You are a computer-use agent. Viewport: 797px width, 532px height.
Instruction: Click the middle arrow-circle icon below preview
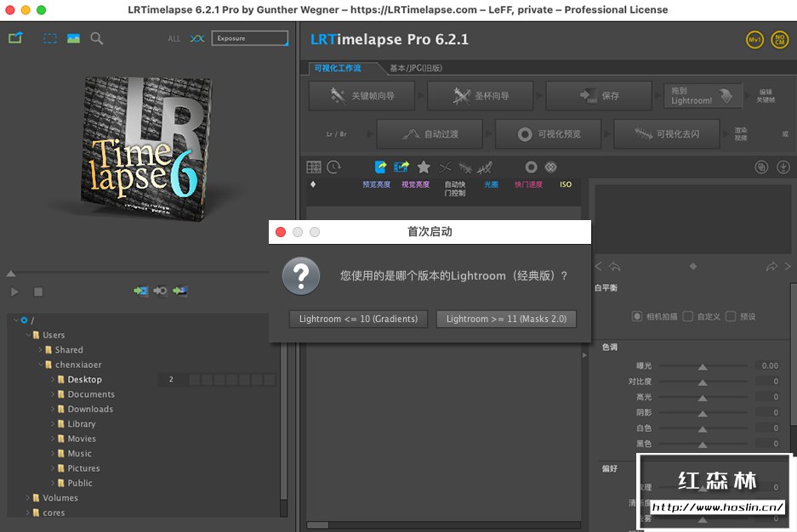pos(160,291)
